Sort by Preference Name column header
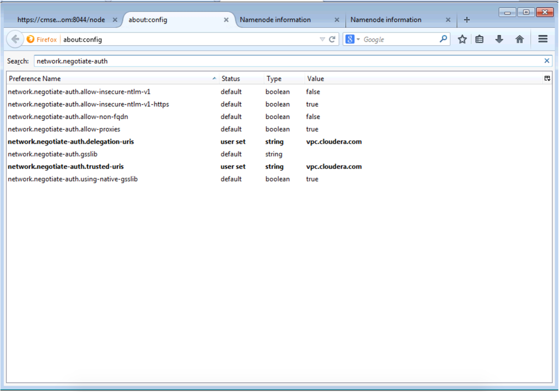Screen dimensions: 559x392 point(112,78)
